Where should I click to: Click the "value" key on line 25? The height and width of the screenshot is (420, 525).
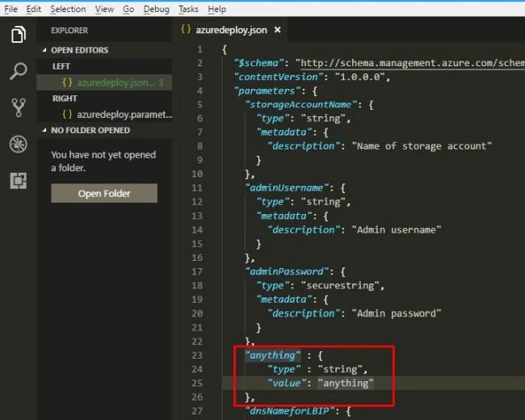tap(287, 383)
